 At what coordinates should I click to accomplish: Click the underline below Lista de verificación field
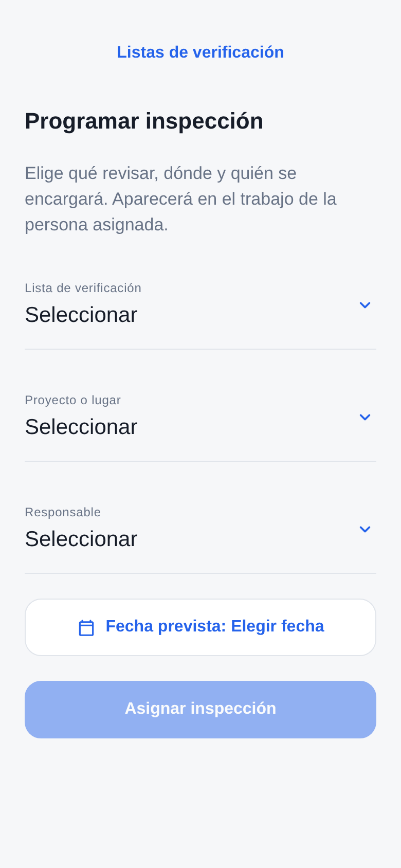[200, 349]
